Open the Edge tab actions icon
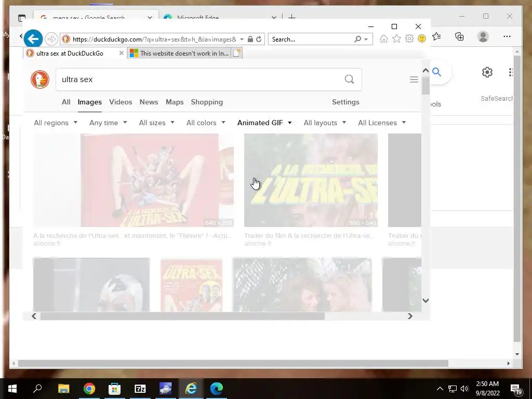The width and height of the screenshot is (532, 399). pos(22,18)
